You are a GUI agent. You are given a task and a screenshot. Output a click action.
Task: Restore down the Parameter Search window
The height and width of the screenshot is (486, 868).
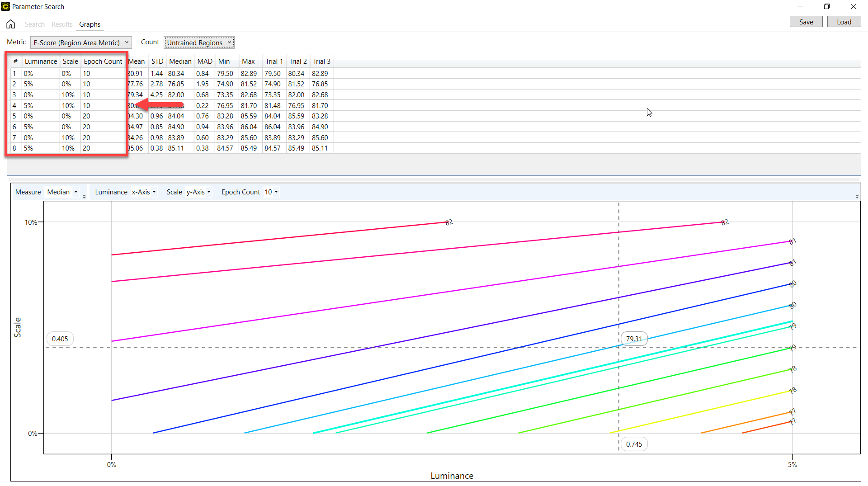[826, 6]
